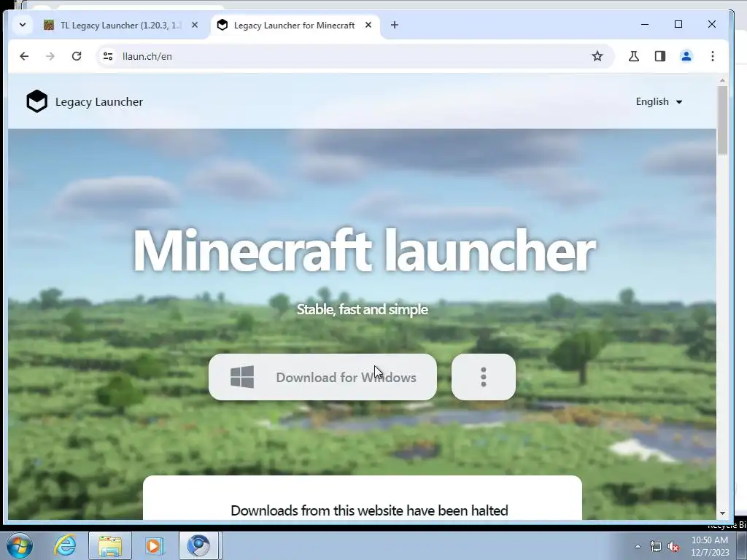
Task: Go forward in browser history
Action: [x=50, y=56]
